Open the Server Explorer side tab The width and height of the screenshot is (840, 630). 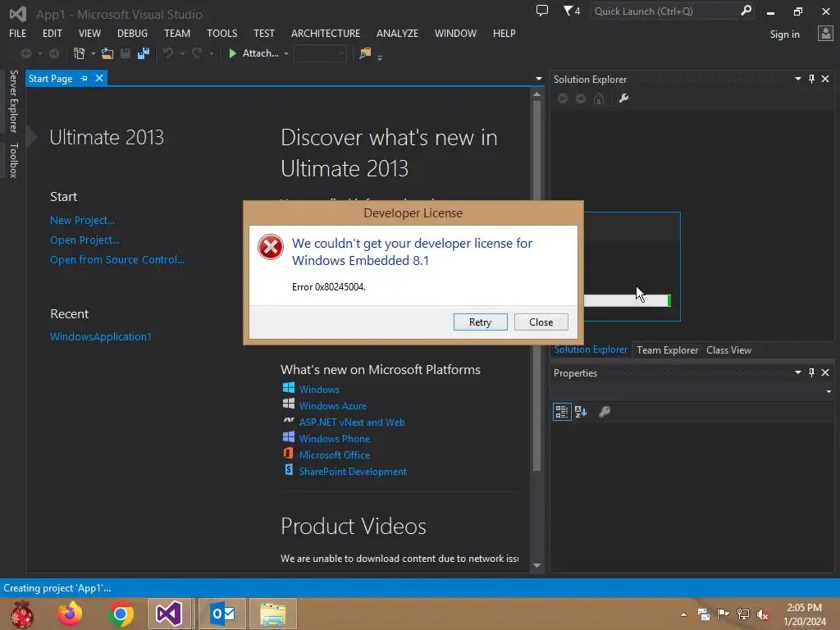click(13, 101)
